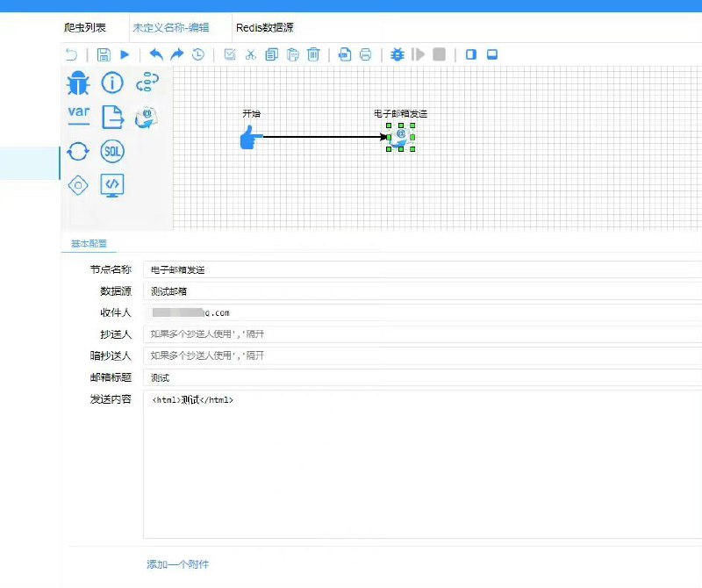This screenshot has width=702, height=588.
Task: Switch to 未定义名称-编辑 tab
Action: pos(170,27)
